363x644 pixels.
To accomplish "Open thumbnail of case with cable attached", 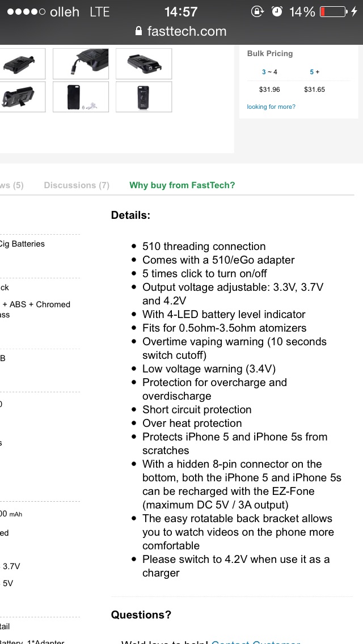I will coord(81,63).
